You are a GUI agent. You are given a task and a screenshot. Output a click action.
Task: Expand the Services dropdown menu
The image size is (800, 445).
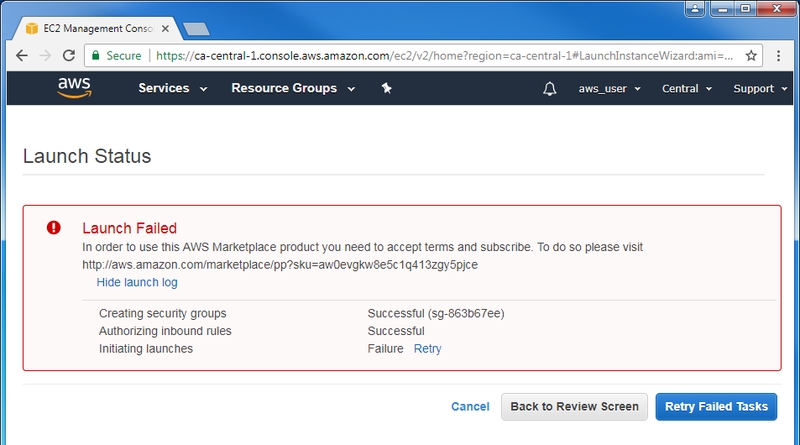click(172, 89)
